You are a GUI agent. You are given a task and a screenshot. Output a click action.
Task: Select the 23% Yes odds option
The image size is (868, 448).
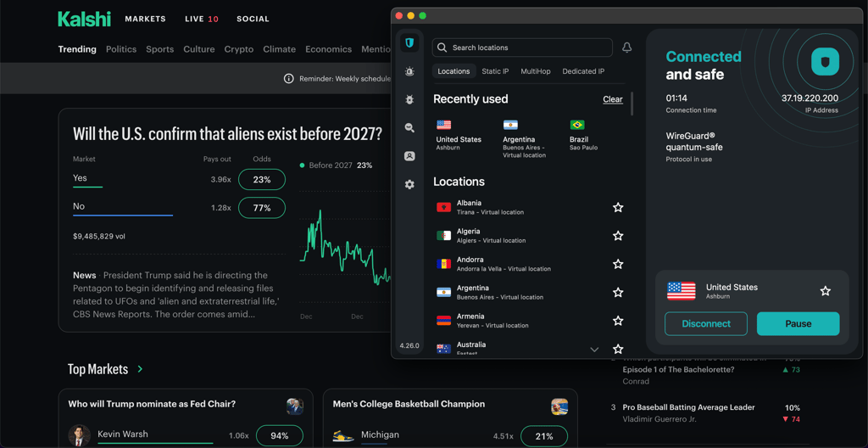[x=262, y=180]
